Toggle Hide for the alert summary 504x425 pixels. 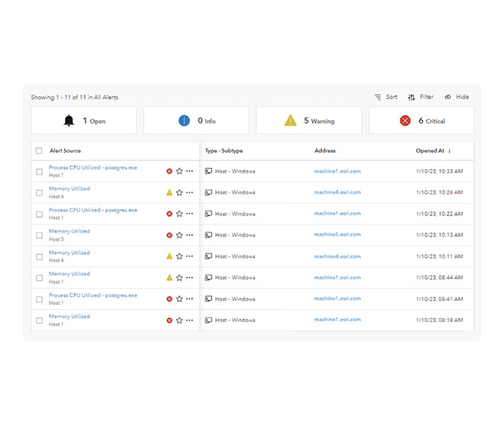[x=456, y=97]
